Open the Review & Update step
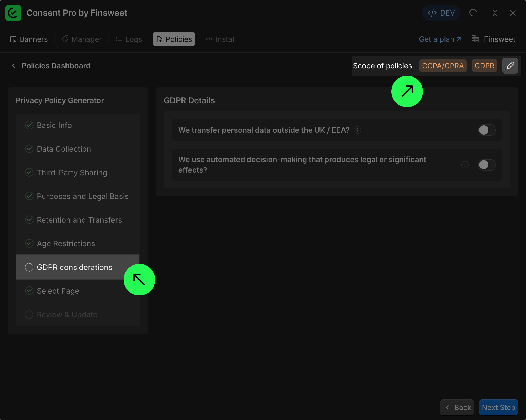Viewport: 526px width, 420px height. [78, 315]
